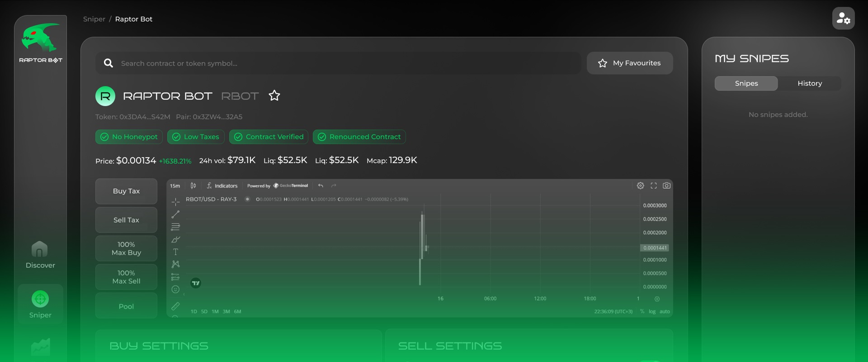Set chart range to 6M
This screenshot has width=868, height=362.
pos(238,311)
